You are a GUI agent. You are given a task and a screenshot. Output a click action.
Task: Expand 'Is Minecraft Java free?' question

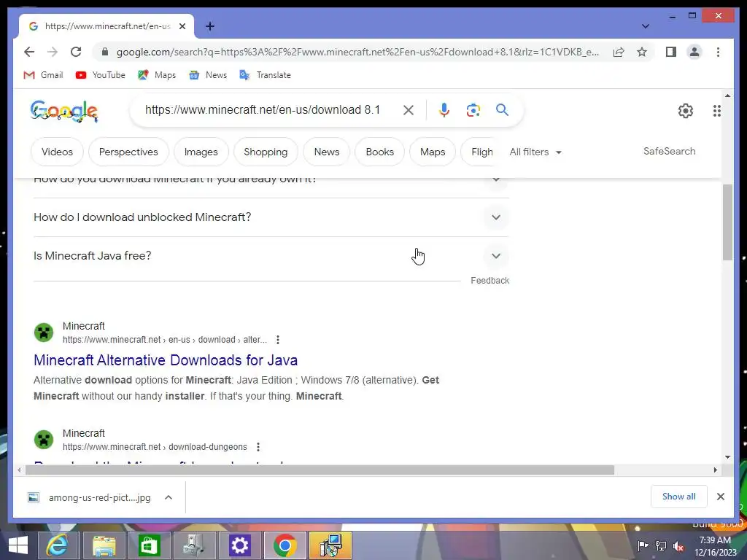tap(271, 256)
